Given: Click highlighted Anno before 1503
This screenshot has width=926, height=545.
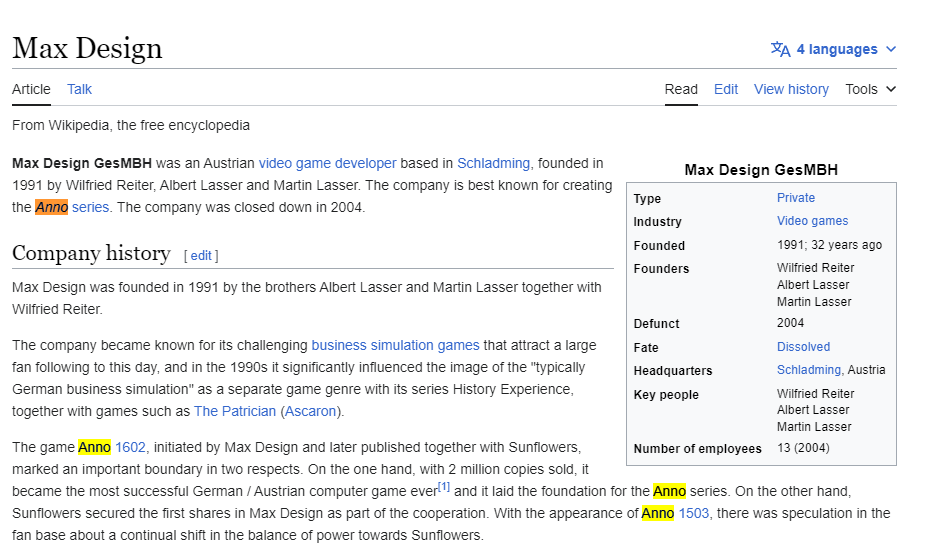Looking at the screenshot, I should (x=658, y=513).
